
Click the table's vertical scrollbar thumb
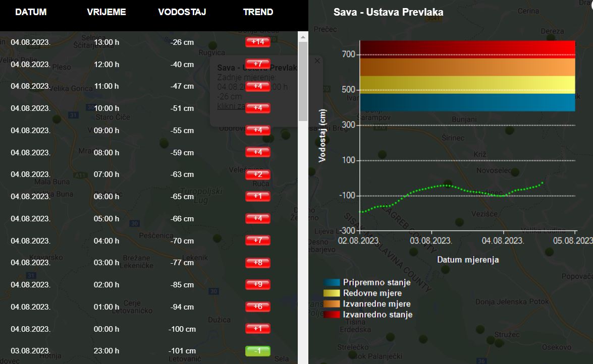(303, 81)
